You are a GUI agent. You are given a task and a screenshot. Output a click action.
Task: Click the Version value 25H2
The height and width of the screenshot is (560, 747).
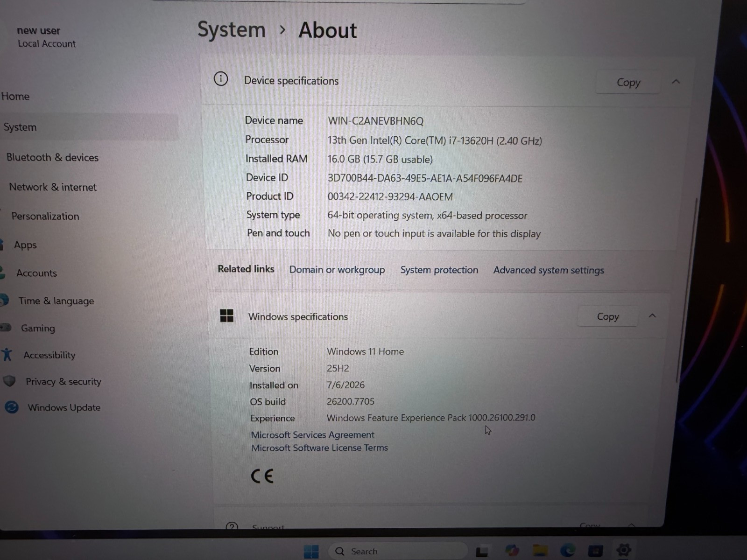coord(338,368)
